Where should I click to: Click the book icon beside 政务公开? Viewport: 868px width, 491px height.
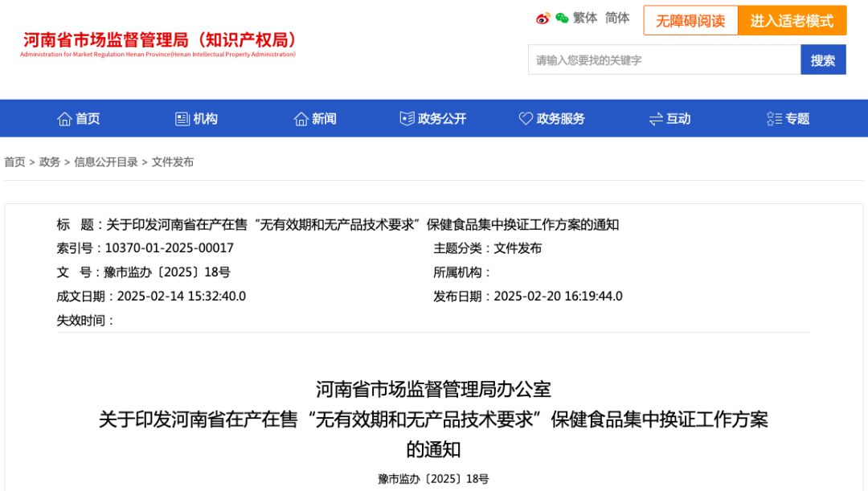(x=408, y=118)
